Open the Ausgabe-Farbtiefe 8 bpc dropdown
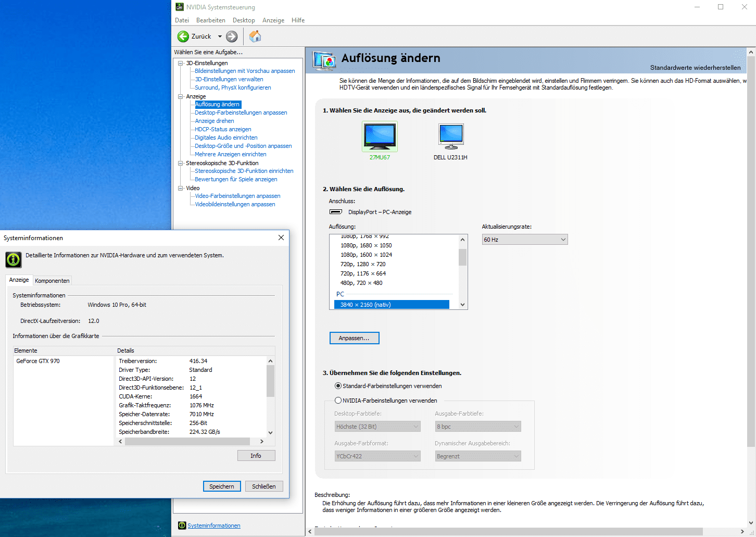The image size is (756, 537). tap(478, 427)
